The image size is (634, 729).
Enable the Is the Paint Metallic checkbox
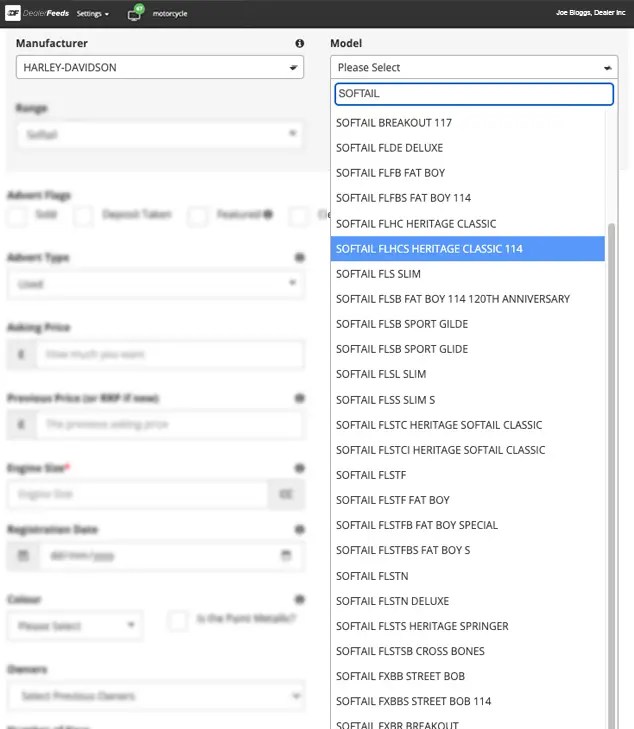178,620
